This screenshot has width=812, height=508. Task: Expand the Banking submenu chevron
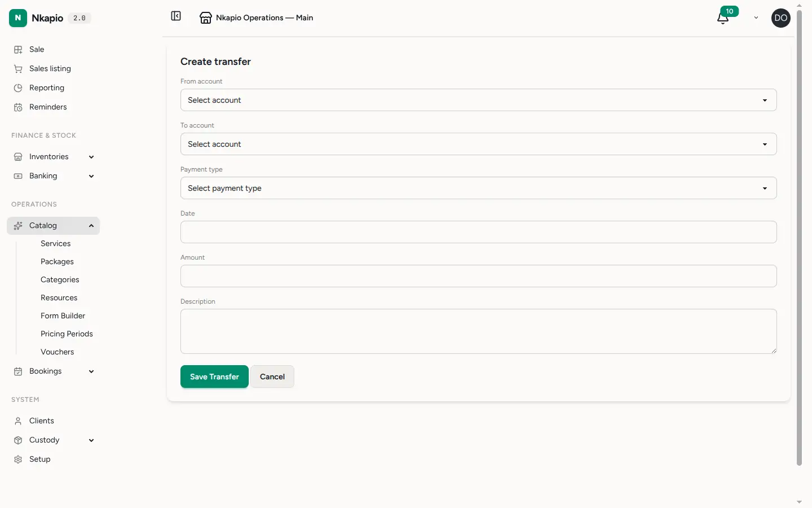click(91, 176)
